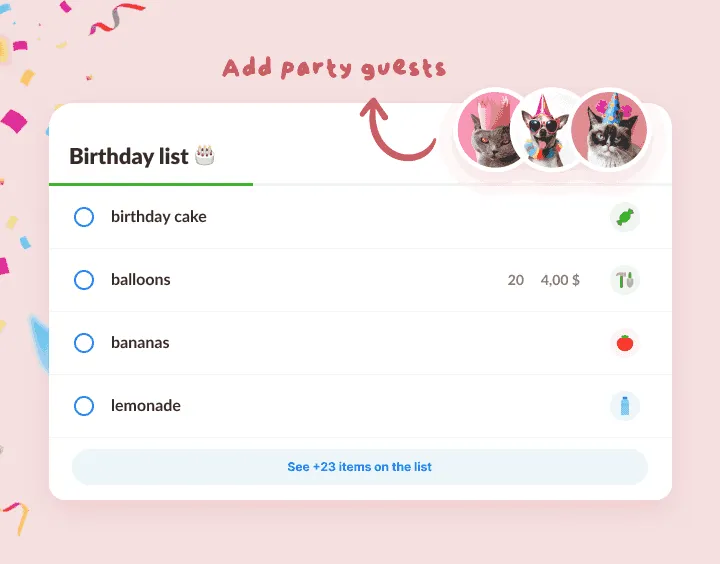This screenshot has height=564, width=720.
Task: Click the tomato category icon for bananas
Action: [x=624, y=343]
